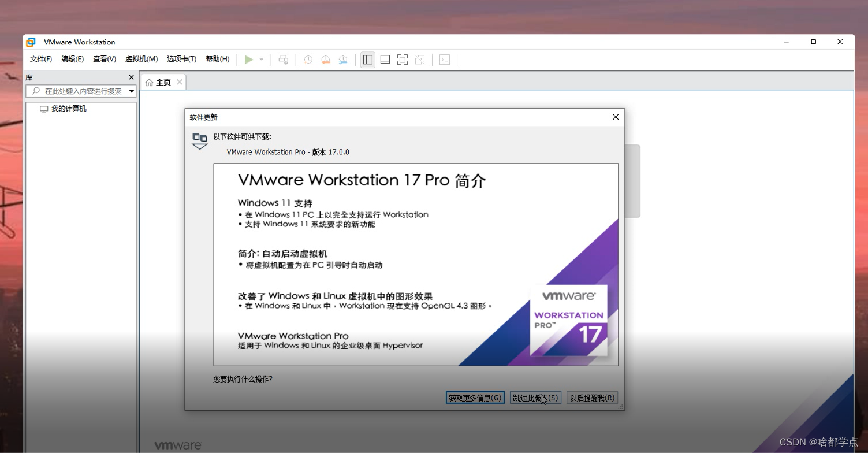Image resolution: width=868 pixels, height=453 pixels.
Task: Click the Windows 11 支持 heading
Action: [275, 203]
